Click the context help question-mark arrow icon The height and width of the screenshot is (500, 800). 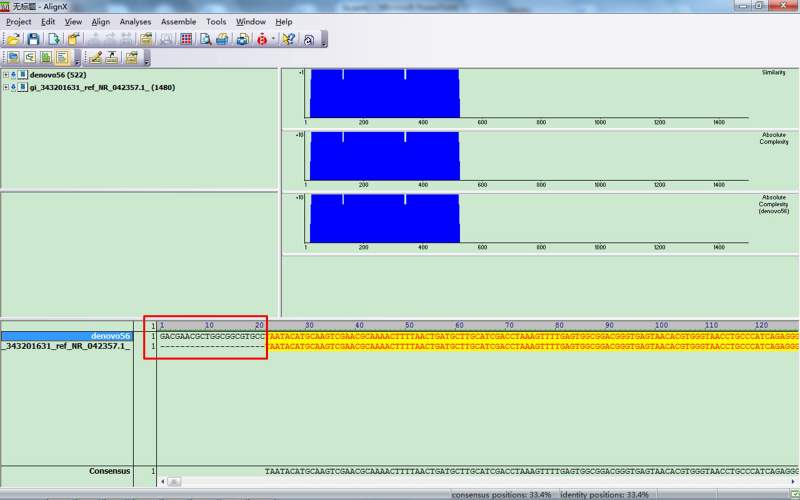click(289, 39)
